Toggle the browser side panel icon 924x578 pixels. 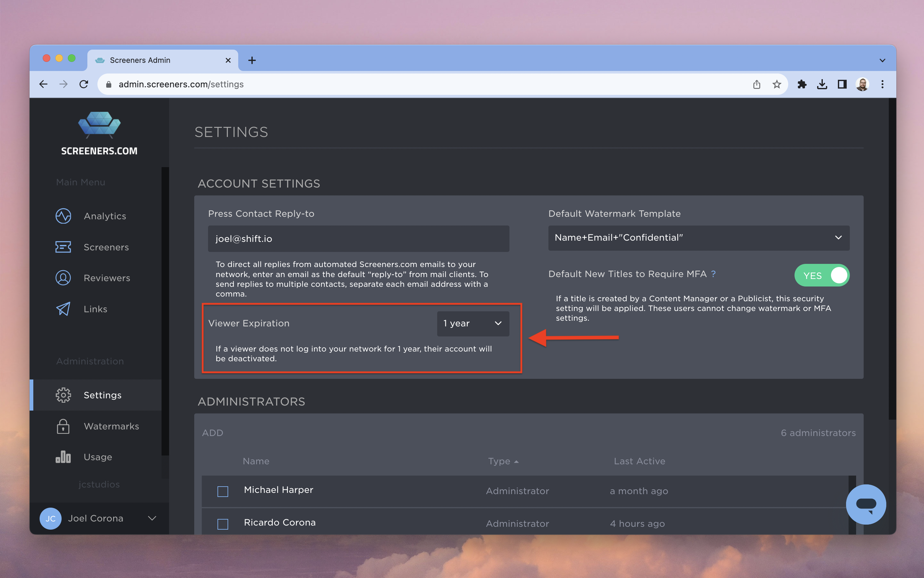tap(842, 84)
